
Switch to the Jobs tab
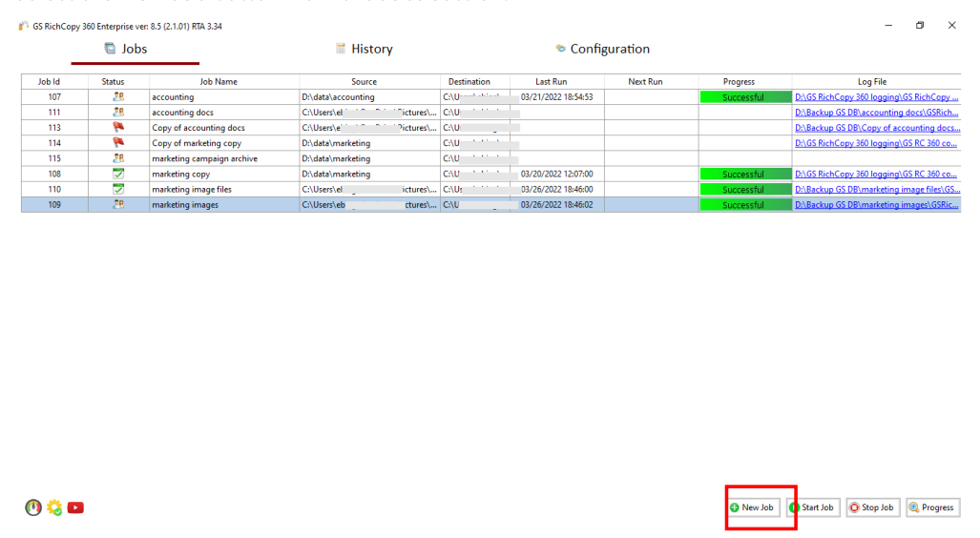[x=126, y=49]
